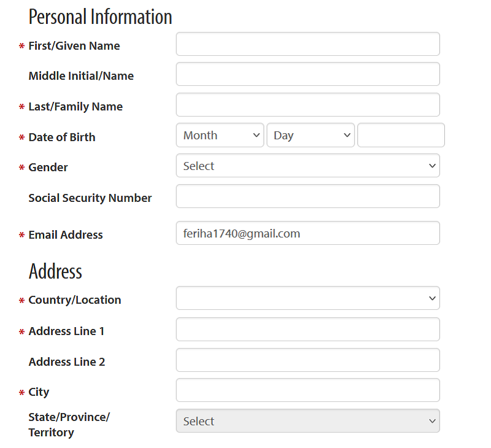The height and width of the screenshot is (448, 491).
Task: Open the Country/Location dropdown
Action: coord(308,298)
